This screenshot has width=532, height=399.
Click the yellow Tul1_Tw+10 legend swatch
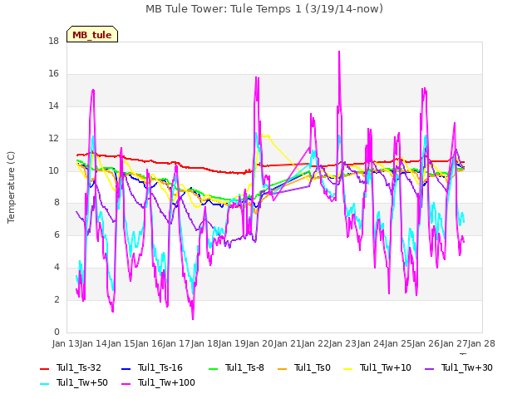pyautogui.click(x=348, y=368)
